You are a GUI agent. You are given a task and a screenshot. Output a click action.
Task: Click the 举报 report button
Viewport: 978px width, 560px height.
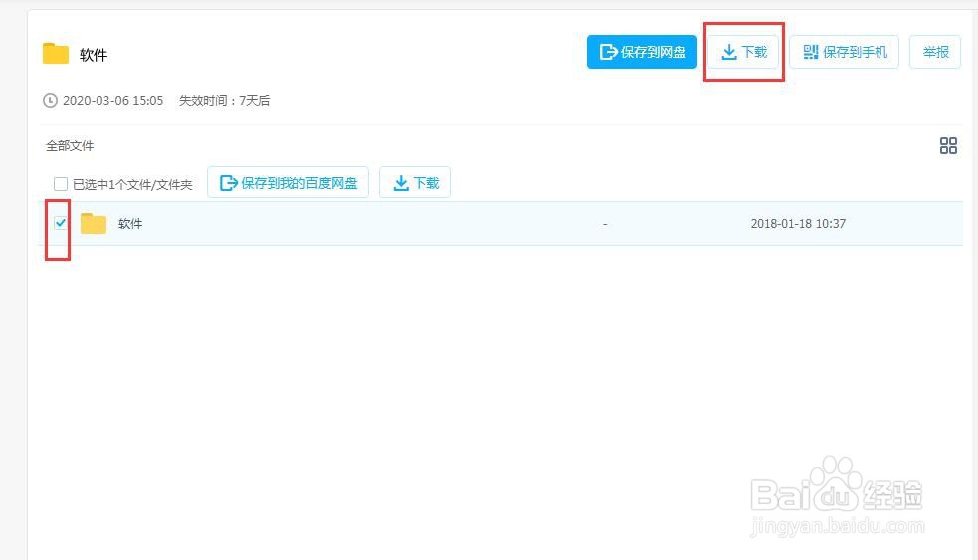point(935,52)
